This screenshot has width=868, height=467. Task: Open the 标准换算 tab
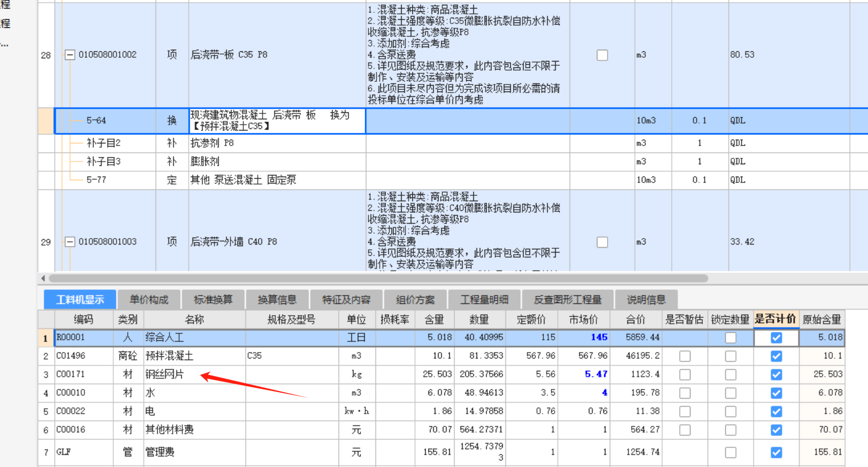[x=213, y=300]
